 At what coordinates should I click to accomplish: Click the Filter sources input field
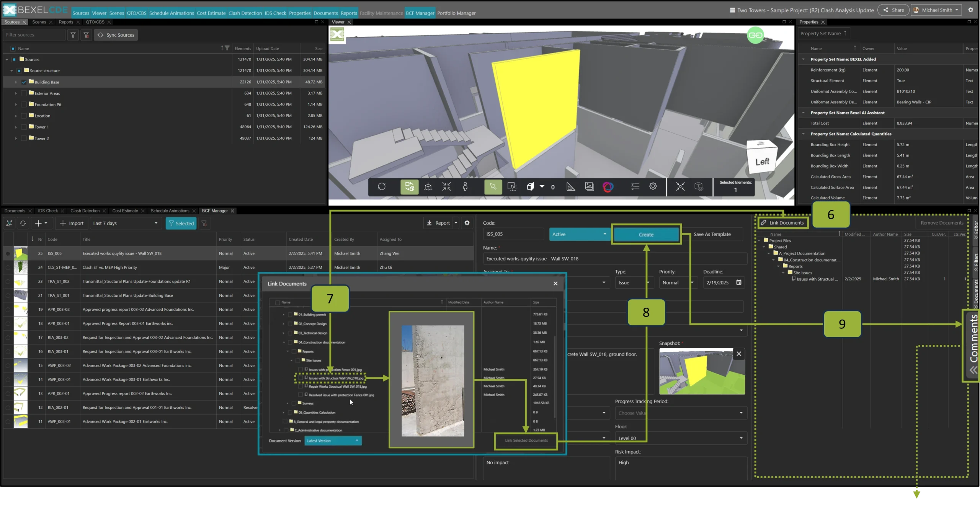tap(34, 35)
